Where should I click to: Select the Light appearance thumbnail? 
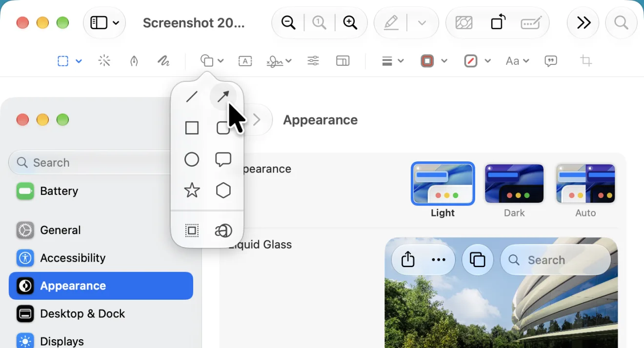click(x=443, y=183)
